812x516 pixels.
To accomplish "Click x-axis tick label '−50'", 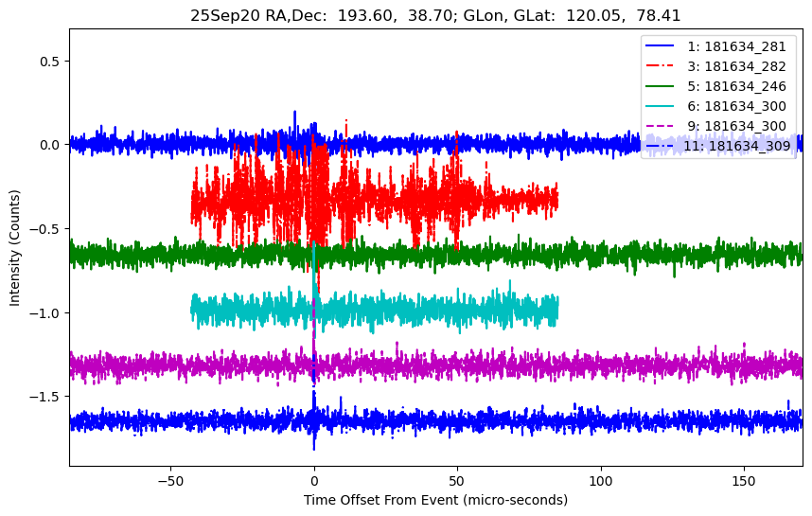I will tap(170, 481).
